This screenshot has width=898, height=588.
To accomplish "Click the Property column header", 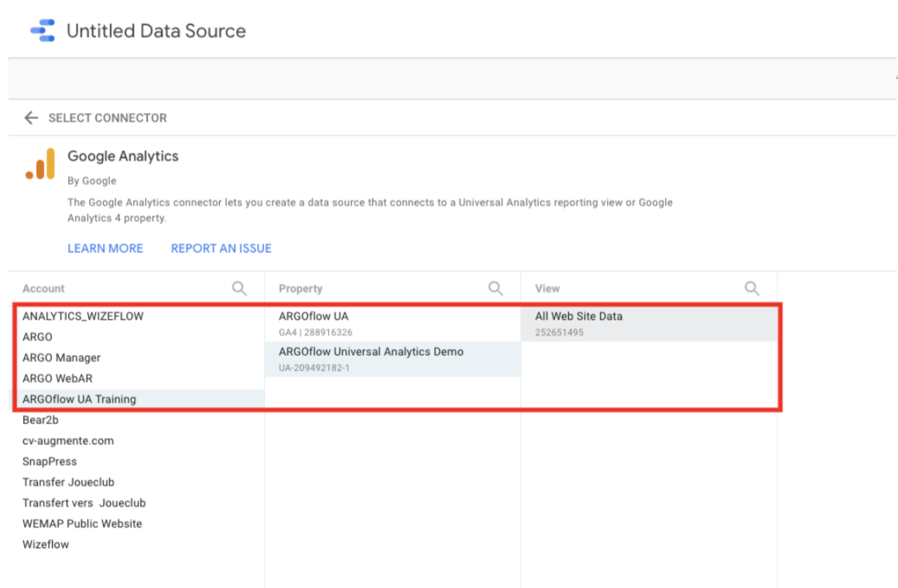I will (300, 289).
